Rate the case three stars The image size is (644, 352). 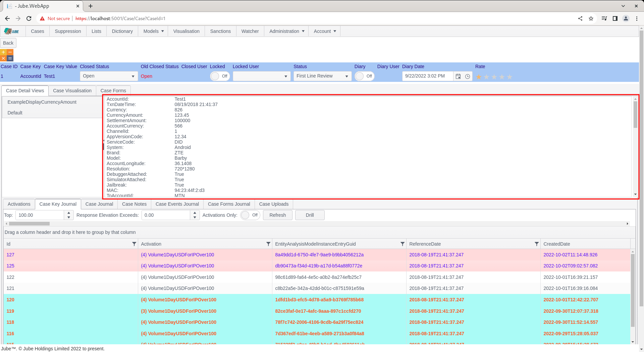pos(494,77)
